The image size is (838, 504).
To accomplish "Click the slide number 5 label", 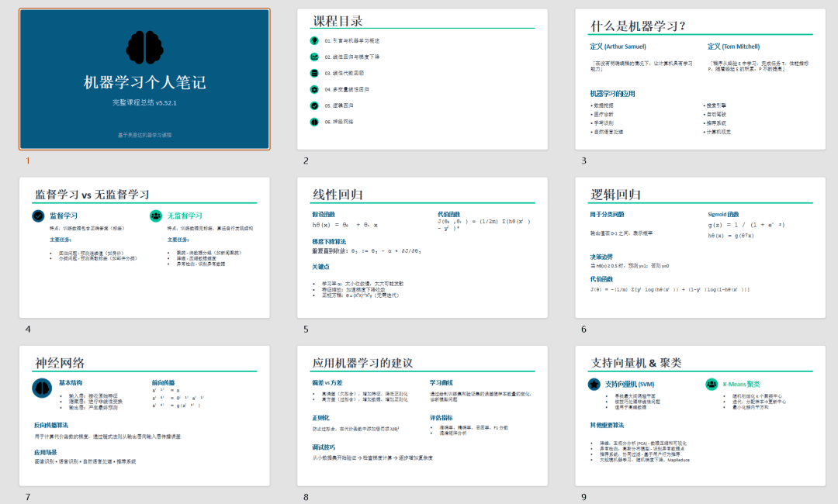I will tap(305, 329).
